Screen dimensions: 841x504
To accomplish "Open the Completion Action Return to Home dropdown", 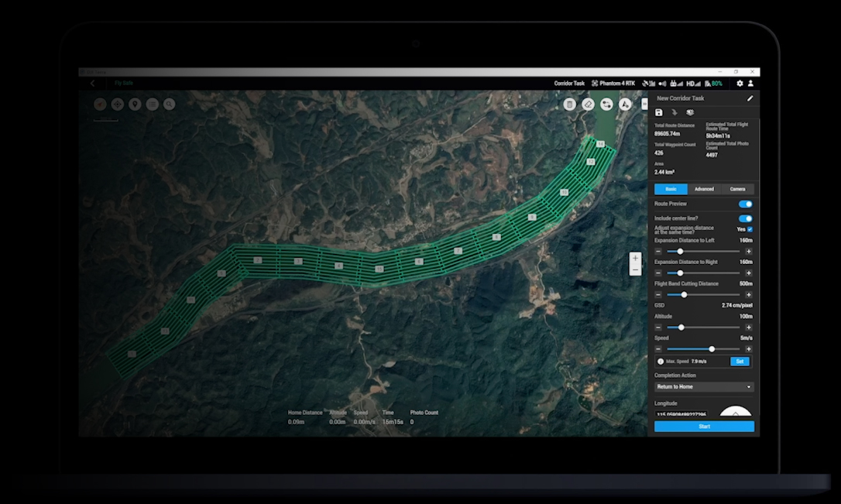I will [703, 386].
